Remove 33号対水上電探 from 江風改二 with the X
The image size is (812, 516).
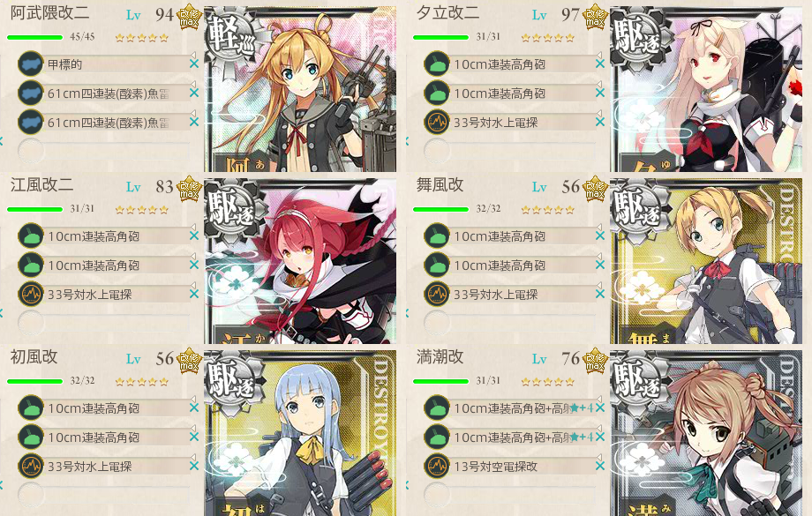coord(194,294)
